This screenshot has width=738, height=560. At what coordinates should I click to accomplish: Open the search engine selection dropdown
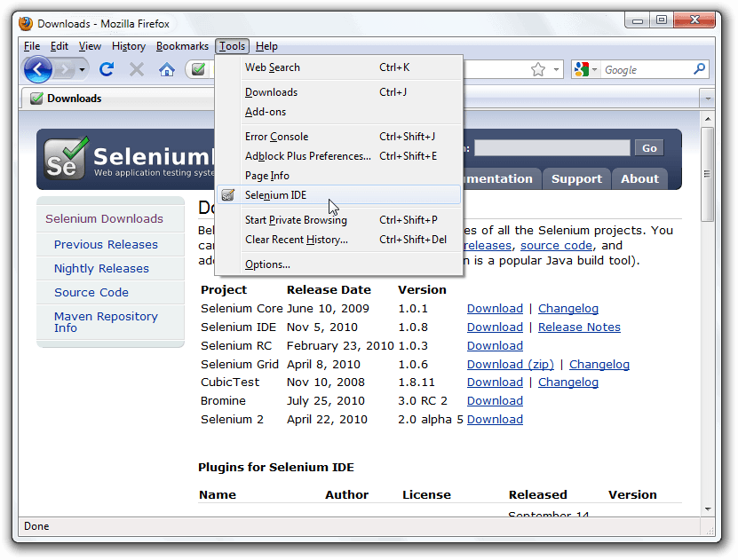pyautogui.click(x=594, y=67)
